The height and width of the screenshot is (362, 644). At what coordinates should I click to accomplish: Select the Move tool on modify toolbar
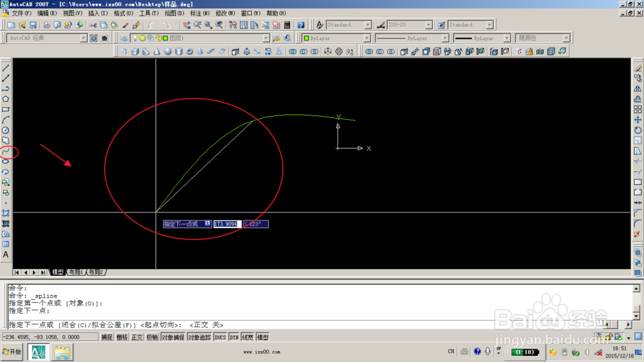click(638, 120)
